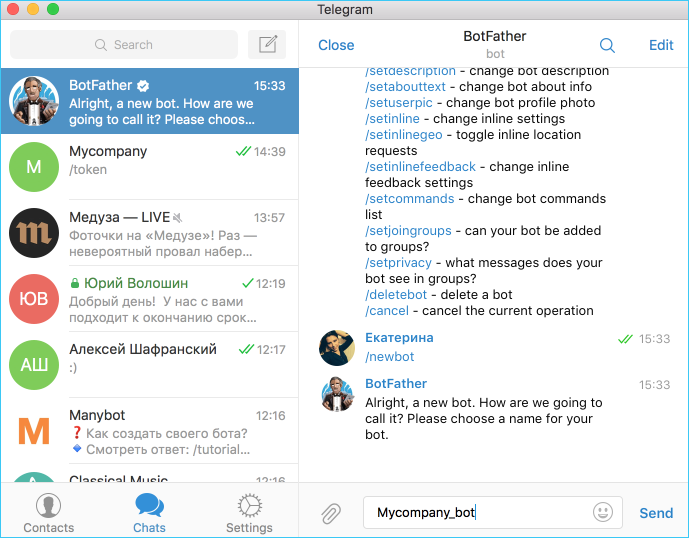689x538 pixels.
Task: Click the 15:33 timestamp on Екатерина's message
Action: (x=654, y=339)
